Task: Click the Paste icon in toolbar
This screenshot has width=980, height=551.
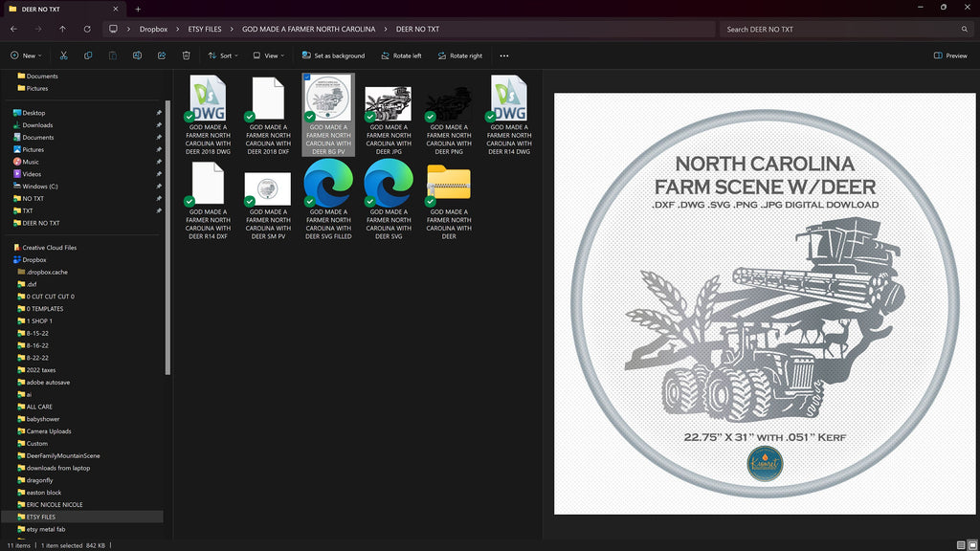Action: pyautogui.click(x=113, y=55)
